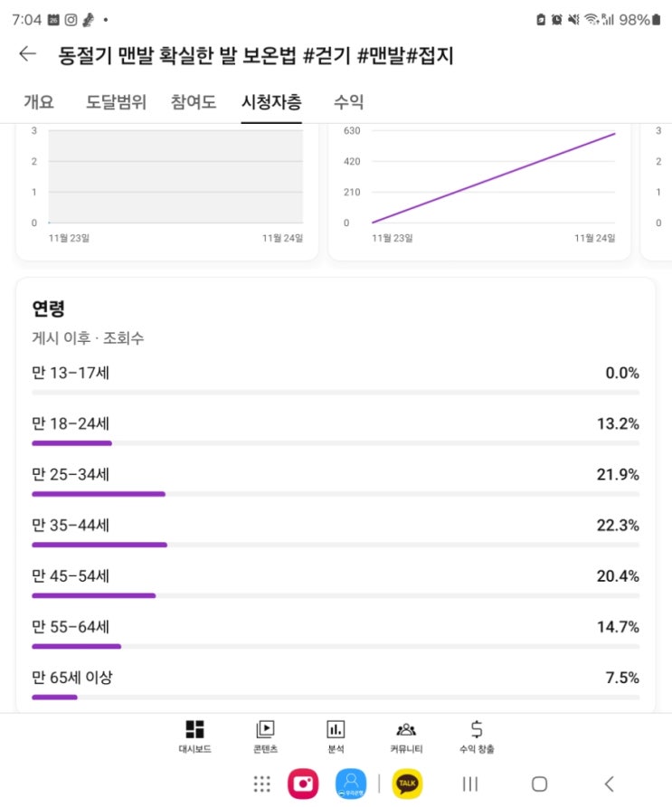Launch the KakaoTalk app icon
This screenshot has height=807, width=672.
click(407, 783)
